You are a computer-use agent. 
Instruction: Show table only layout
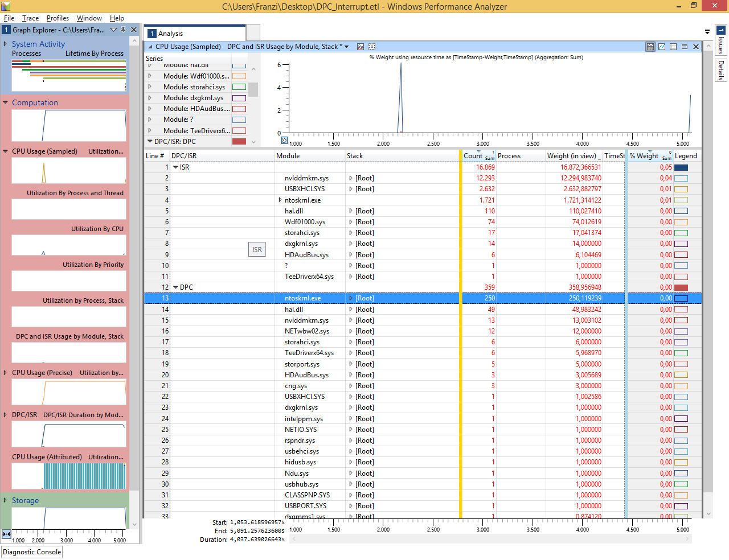673,47
